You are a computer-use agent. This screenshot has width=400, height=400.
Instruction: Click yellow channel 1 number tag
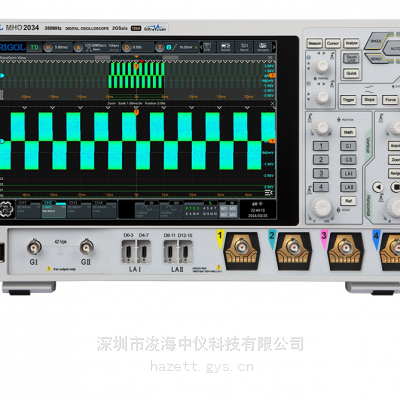[220, 239]
